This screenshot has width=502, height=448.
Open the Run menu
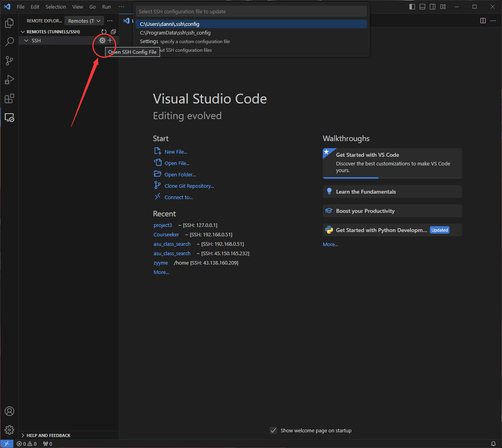coord(106,7)
